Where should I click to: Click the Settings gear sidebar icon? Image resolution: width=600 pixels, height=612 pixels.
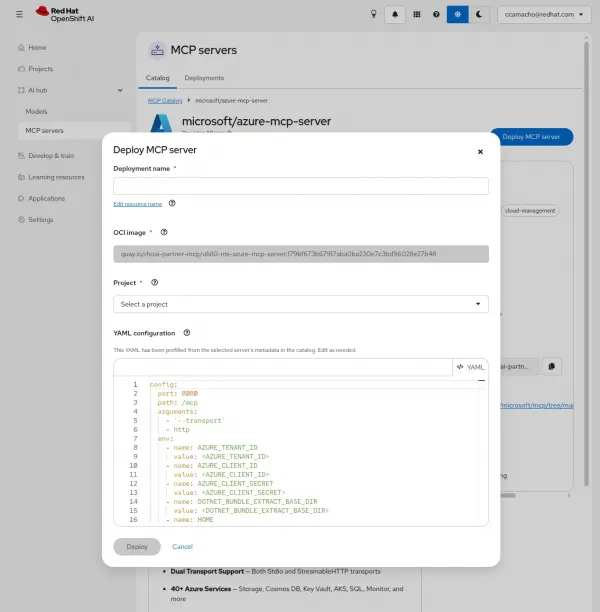(21, 220)
